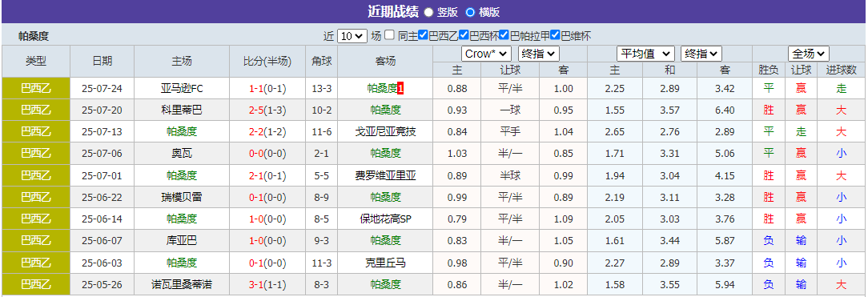Click the 瑞模贝雷 home team name
Viewport: 868px width, 297px height.
tap(182, 198)
